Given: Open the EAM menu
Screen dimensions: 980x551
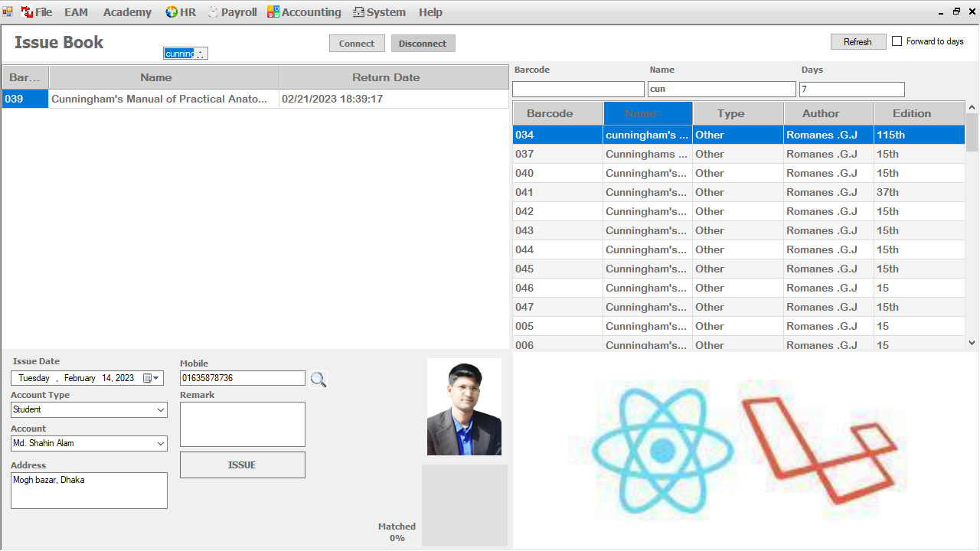Looking at the screenshot, I should [76, 12].
